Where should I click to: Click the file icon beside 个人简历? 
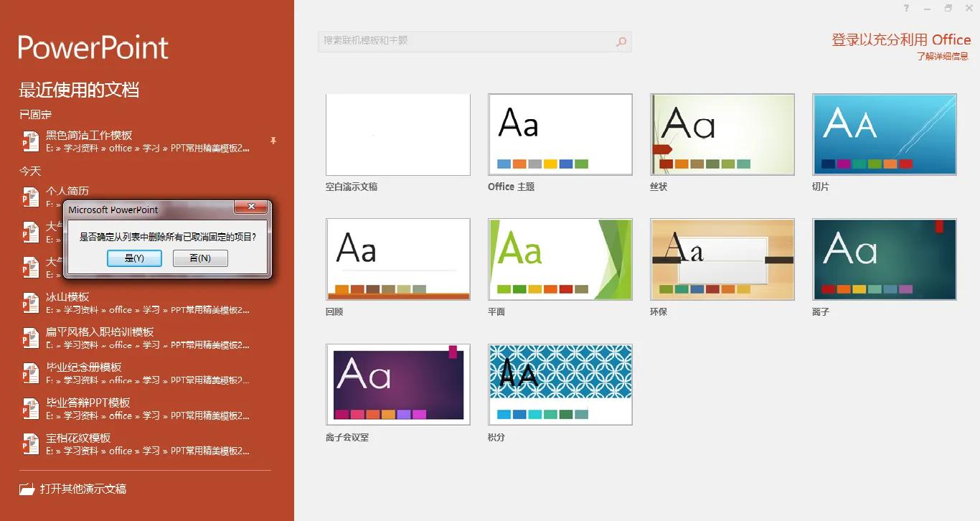[30, 196]
